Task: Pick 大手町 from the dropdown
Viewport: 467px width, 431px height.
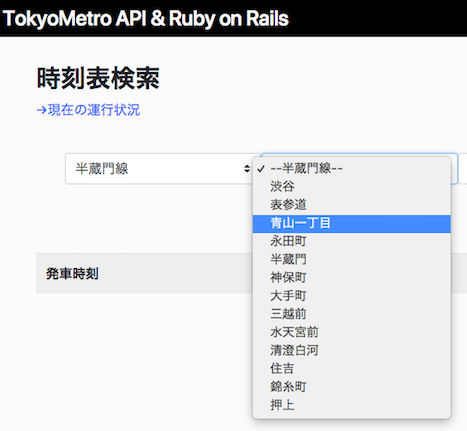Action: [x=352, y=296]
